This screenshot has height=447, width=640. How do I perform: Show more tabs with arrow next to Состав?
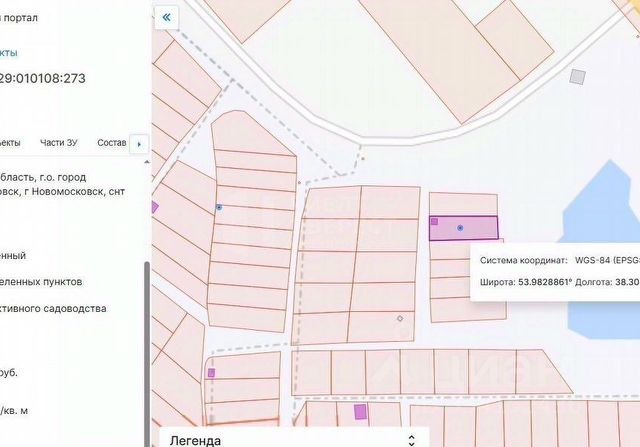(x=139, y=144)
